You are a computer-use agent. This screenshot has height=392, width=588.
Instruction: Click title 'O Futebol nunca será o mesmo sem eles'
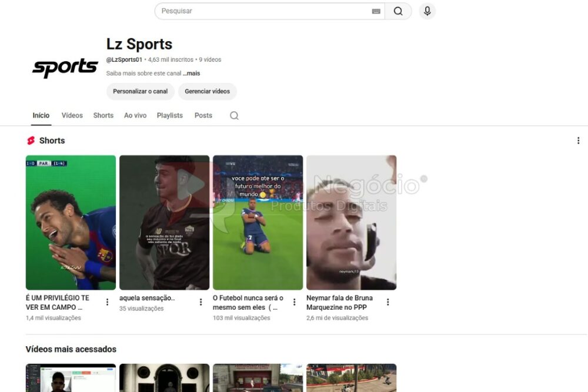point(248,303)
